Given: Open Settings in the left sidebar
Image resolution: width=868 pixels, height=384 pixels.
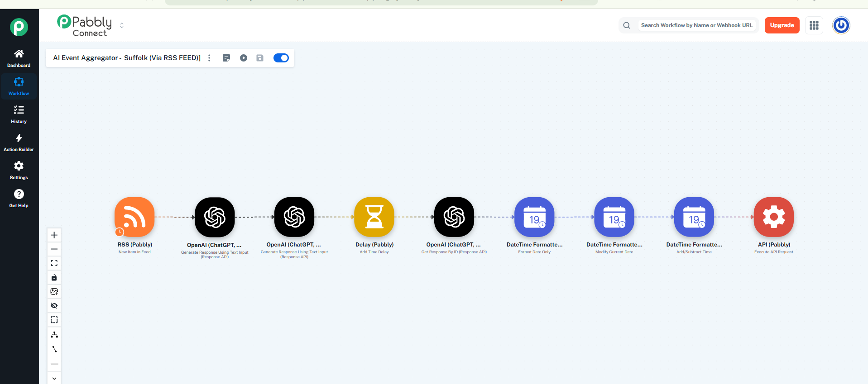Looking at the screenshot, I should pos(19,171).
